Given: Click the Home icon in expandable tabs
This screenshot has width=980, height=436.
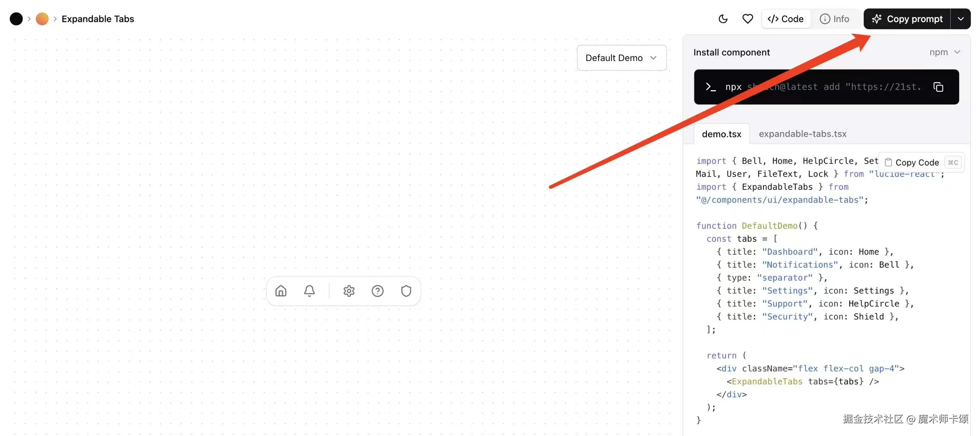Looking at the screenshot, I should pyautogui.click(x=281, y=291).
